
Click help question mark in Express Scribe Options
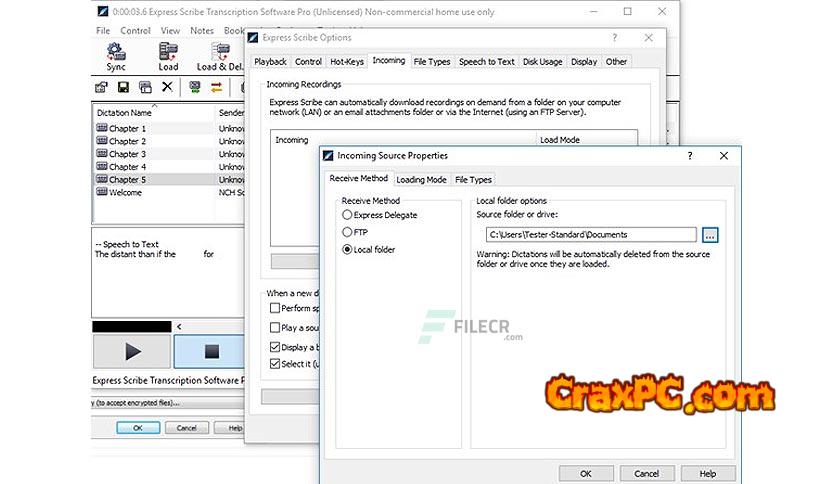point(615,37)
